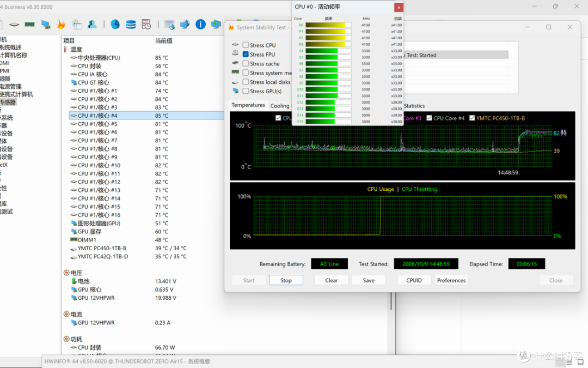Open the blue database stack toolbar icon

(131, 25)
